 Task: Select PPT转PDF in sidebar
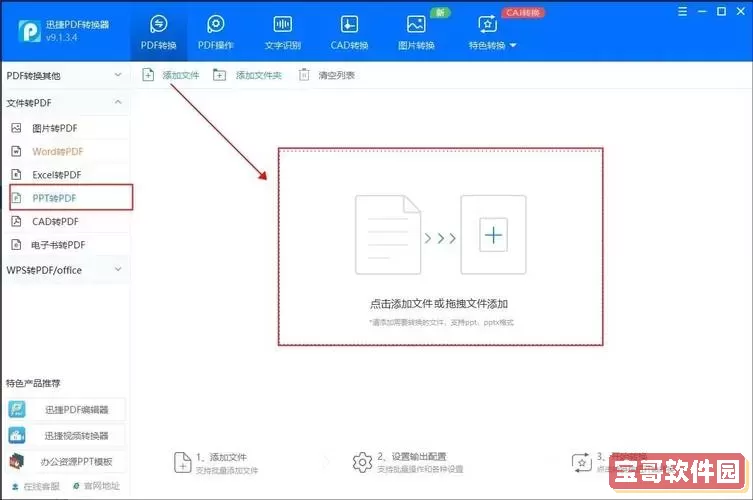71,197
